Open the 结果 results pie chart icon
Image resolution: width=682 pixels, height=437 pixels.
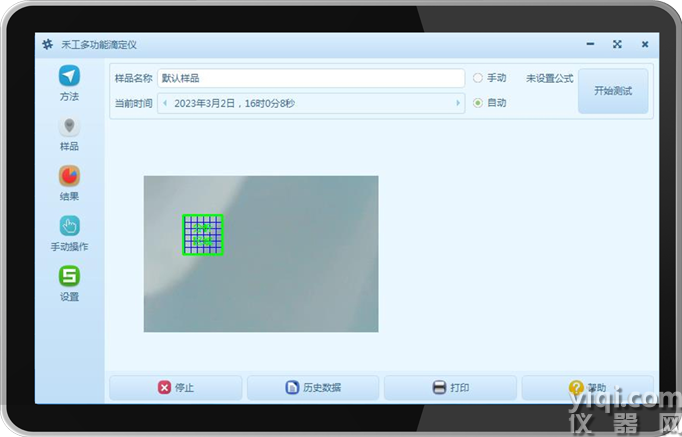(69, 176)
